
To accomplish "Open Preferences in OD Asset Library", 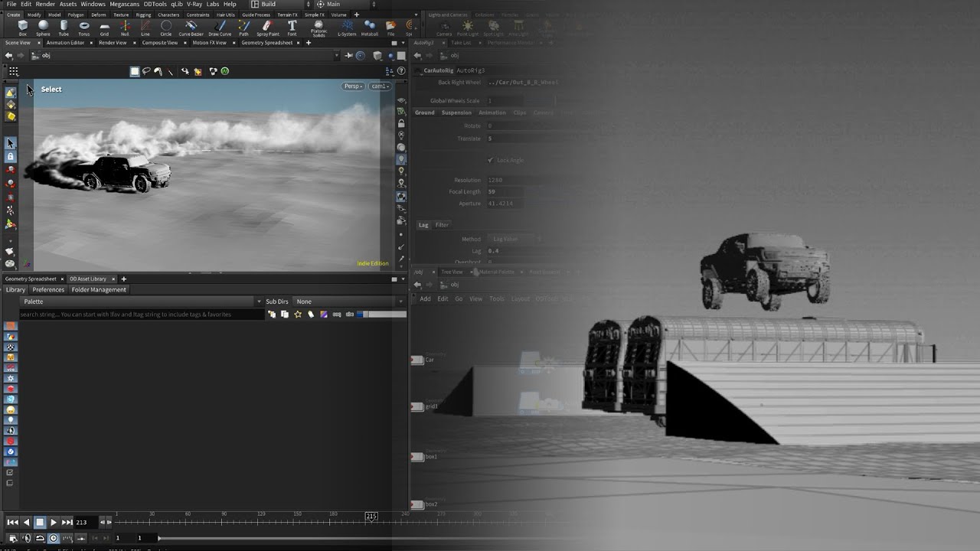I will pos(48,290).
